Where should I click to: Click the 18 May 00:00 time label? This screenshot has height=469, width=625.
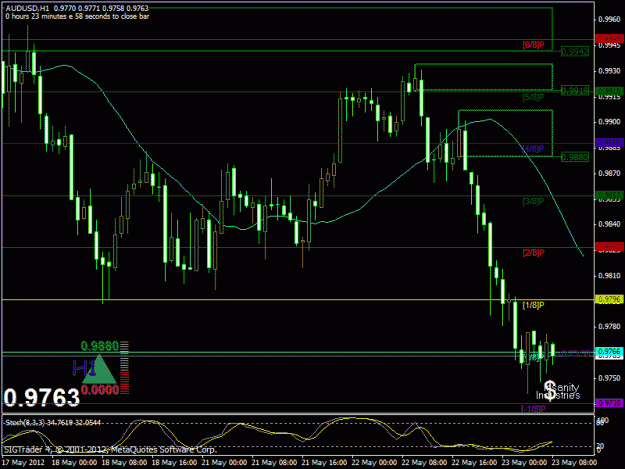pos(74,462)
